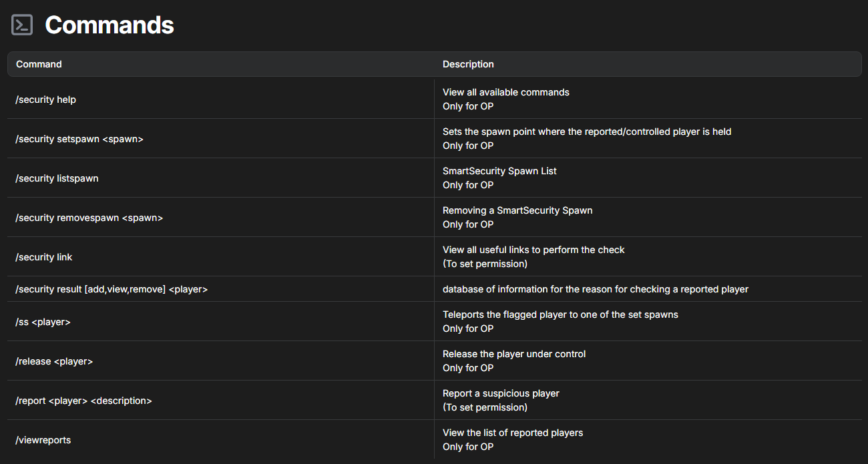The height and width of the screenshot is (464, 868).
Task: Click the /security link command cell
Action: (44, 257)
